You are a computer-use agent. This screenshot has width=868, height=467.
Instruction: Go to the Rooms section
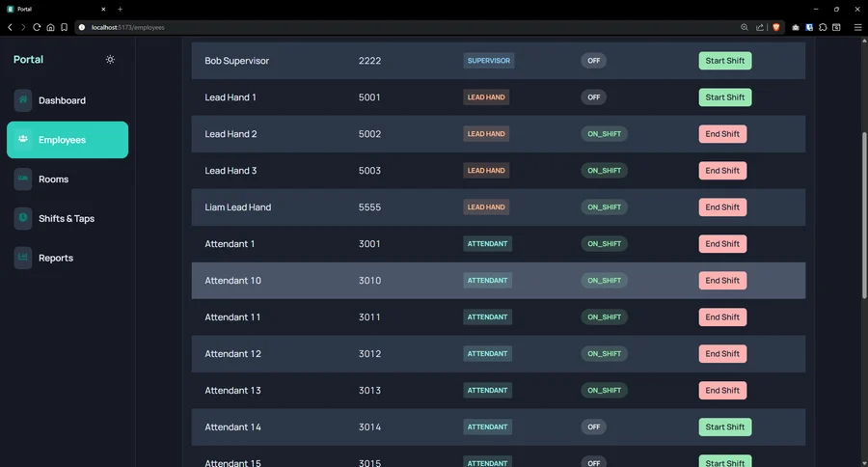coord(68,179)
